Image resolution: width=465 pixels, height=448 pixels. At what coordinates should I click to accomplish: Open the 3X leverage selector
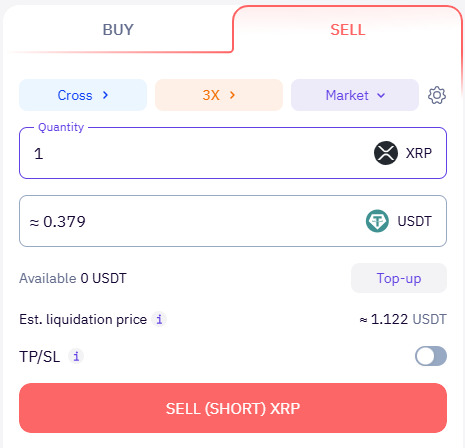click(x=219, y=95)
